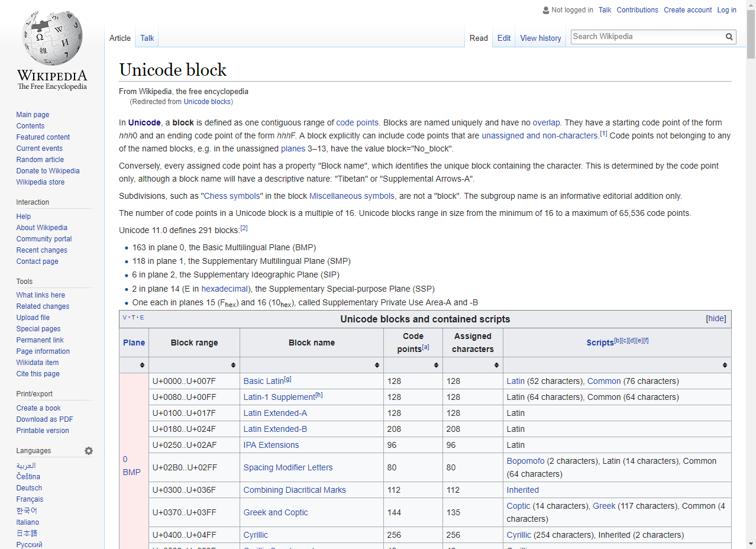The height and width of the screenshot is (549, 756).
Task: Click Donate to Wikipedia
Action: (x=48, y=171)
